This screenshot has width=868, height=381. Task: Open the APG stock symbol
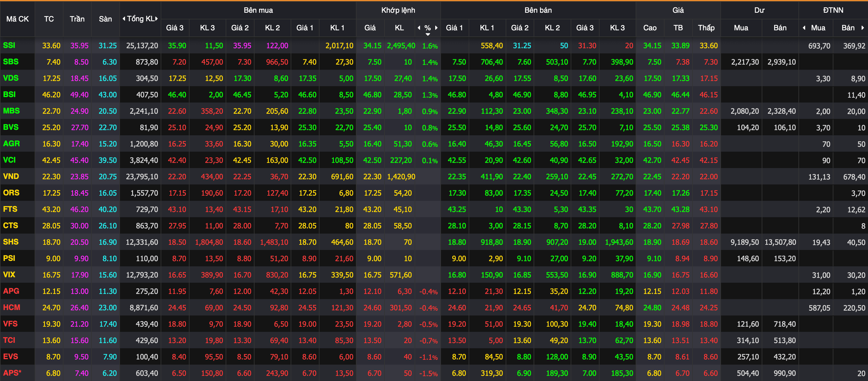coord(12,291)
